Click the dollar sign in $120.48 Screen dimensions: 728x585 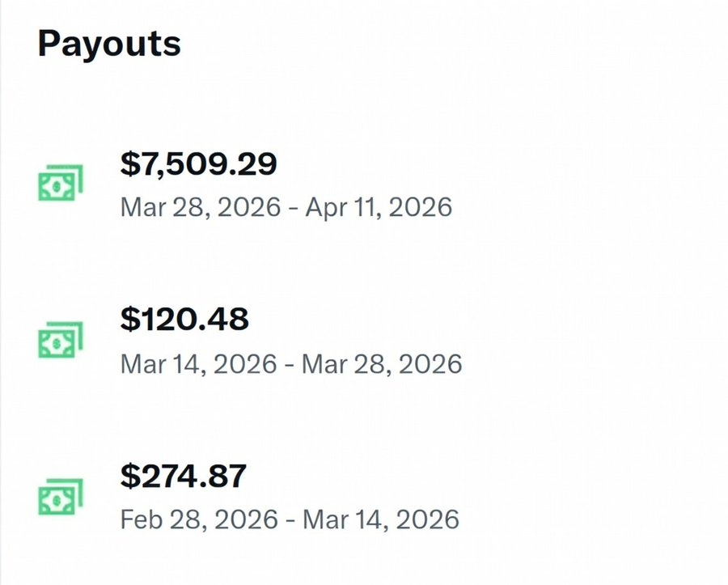[129, 320]
